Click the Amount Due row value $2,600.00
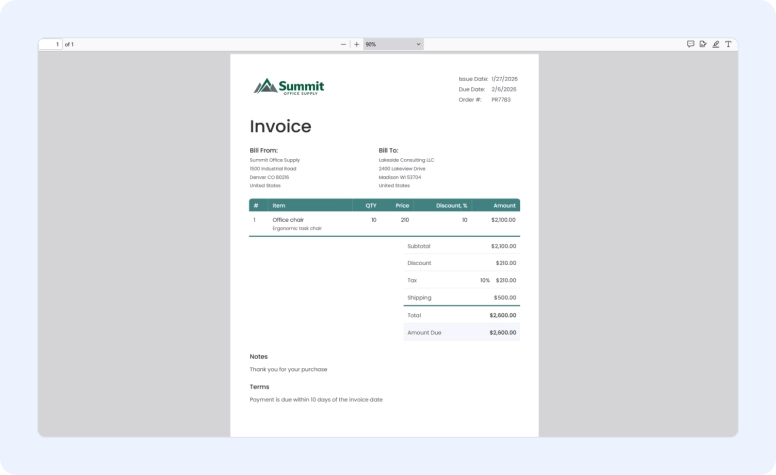 coord(502,332)
